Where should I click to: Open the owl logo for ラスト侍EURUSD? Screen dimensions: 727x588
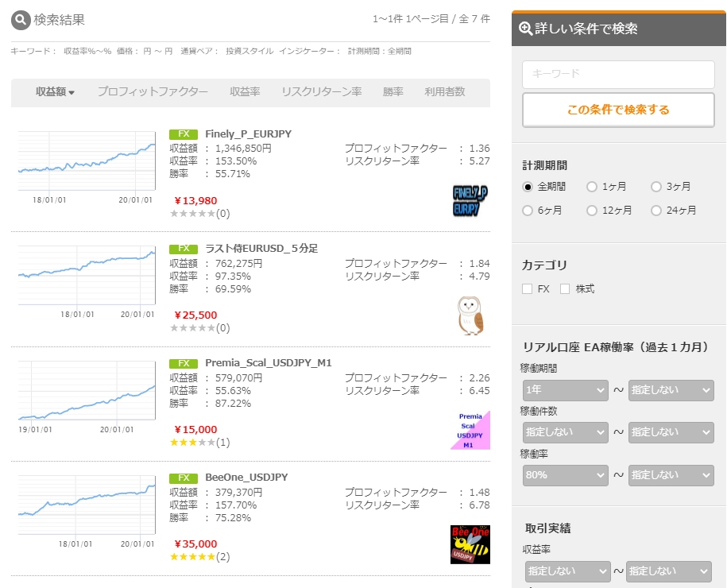pos(470,315)
